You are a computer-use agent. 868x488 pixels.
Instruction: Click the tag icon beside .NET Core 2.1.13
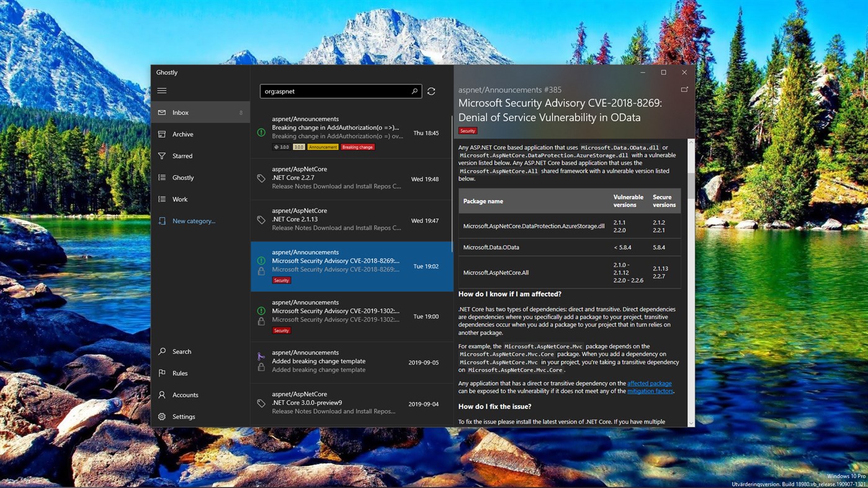tap(261, 220)
